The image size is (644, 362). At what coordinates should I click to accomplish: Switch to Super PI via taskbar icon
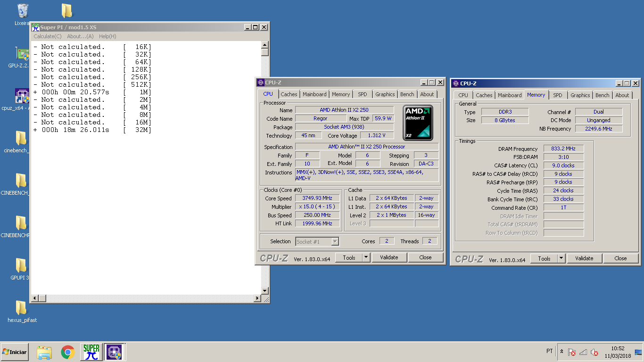coord(91,352)
